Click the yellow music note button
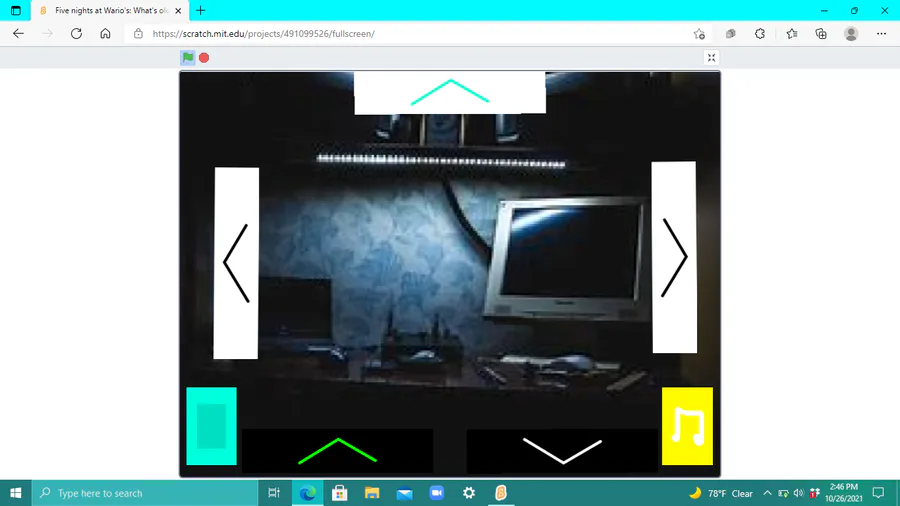Viewport: 900px width, 506px height. pos(687,426)
